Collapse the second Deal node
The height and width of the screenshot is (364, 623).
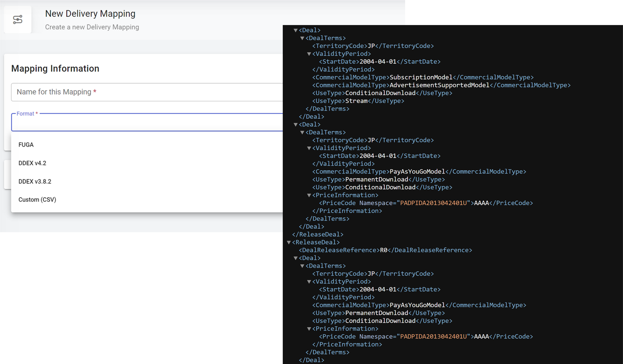coord(295,125)
